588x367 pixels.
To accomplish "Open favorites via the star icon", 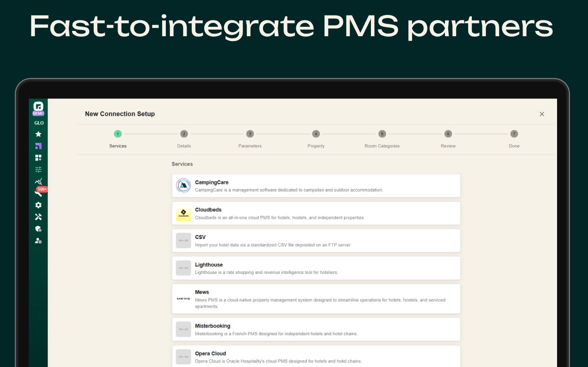I will coord(38,134).
